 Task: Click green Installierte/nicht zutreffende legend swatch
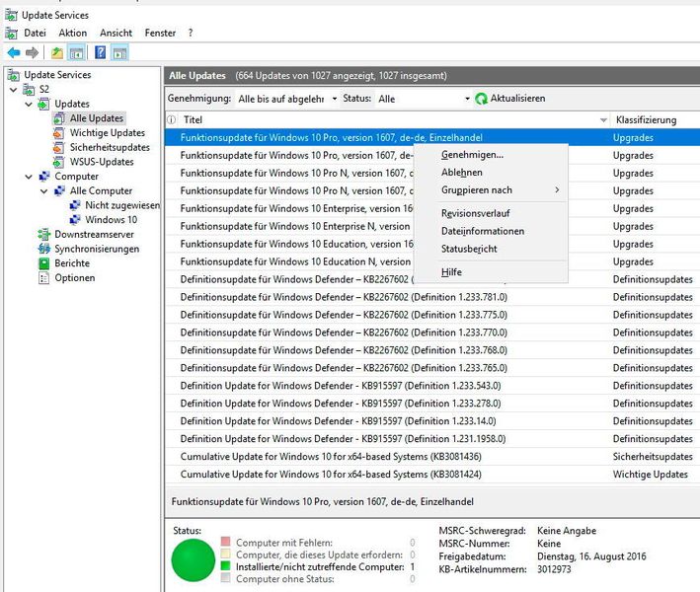(225, 565)
